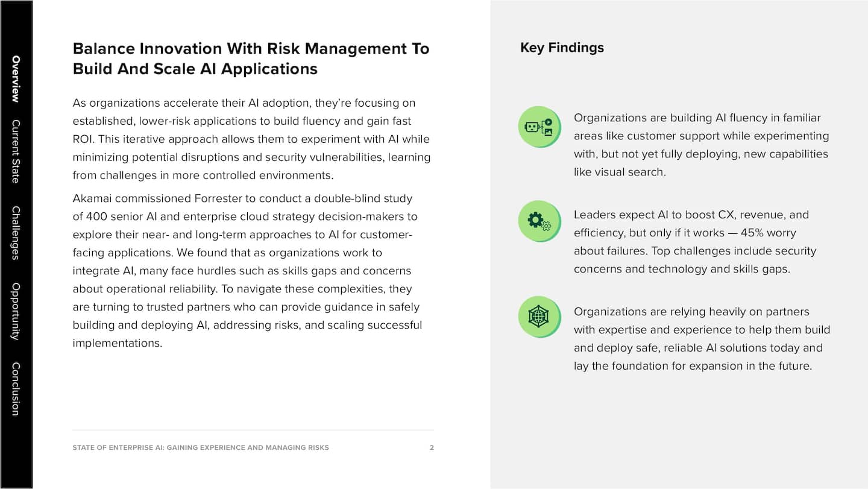
Task: Jump to the Conclusion tab
Action: (x=16, y=389)
